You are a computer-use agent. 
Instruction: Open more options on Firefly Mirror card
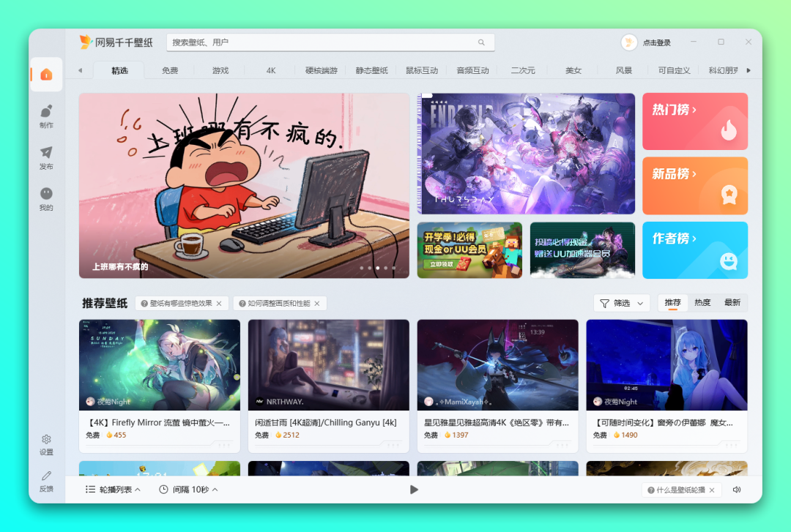pos(224,445)
